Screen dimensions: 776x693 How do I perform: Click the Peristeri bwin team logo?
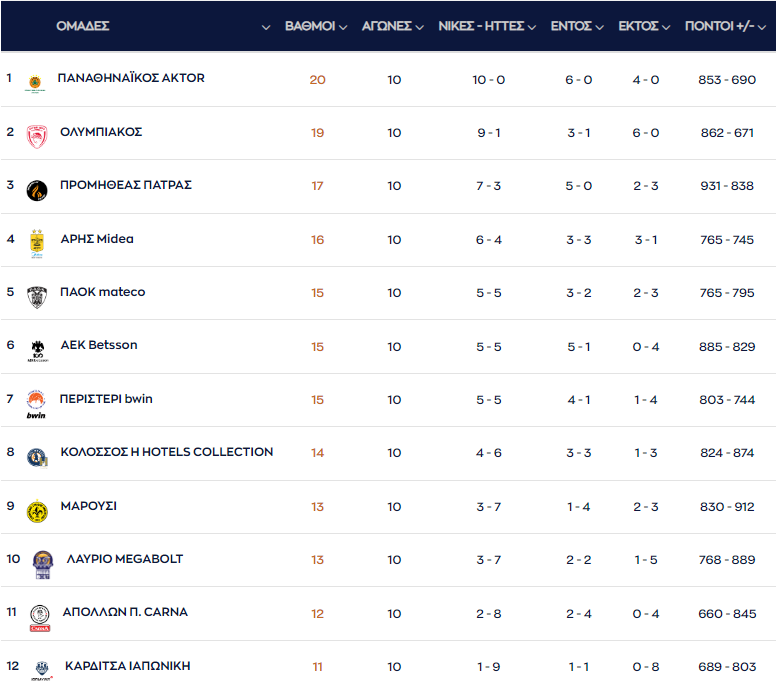(36, 403)
